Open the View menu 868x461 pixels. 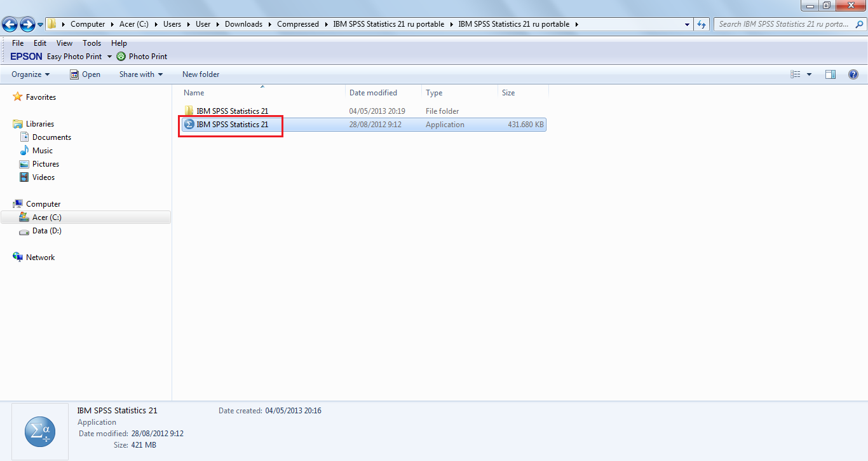click(x=65, y=43)
